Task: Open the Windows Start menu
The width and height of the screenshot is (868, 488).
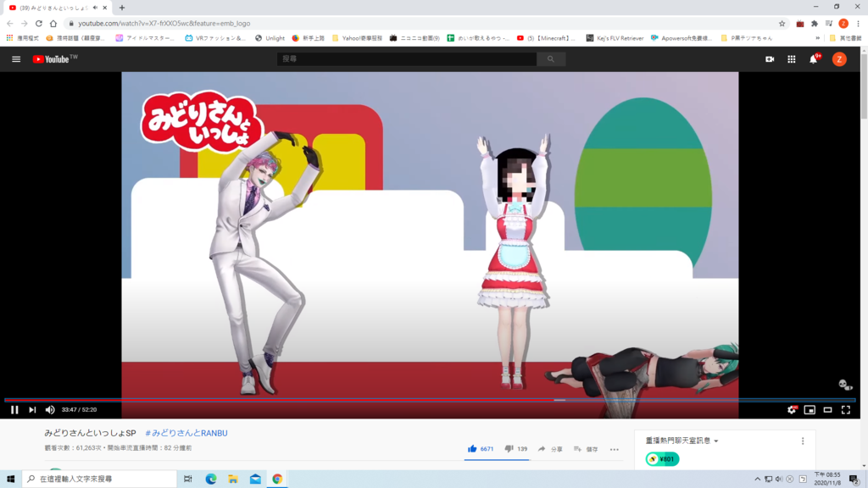Action: pos(10,479)
